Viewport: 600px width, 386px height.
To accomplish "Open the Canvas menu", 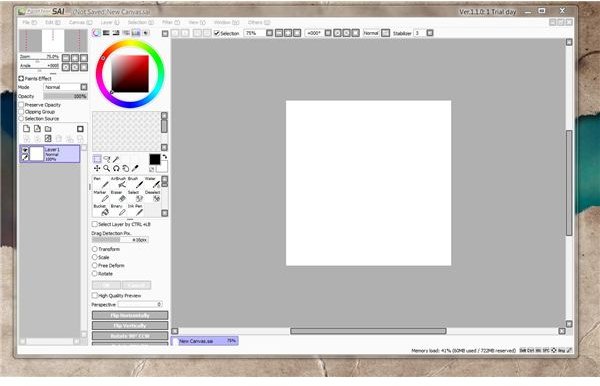I will tap(80, 23).
